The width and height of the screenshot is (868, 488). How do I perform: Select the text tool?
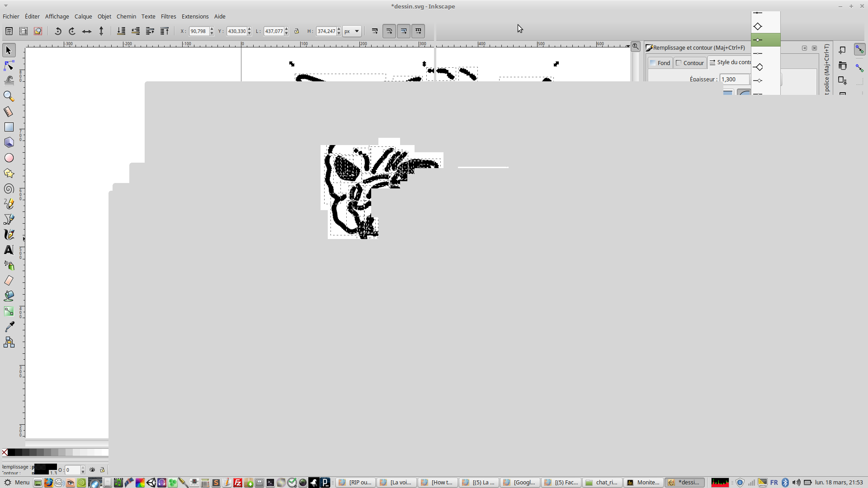(9, 250)
